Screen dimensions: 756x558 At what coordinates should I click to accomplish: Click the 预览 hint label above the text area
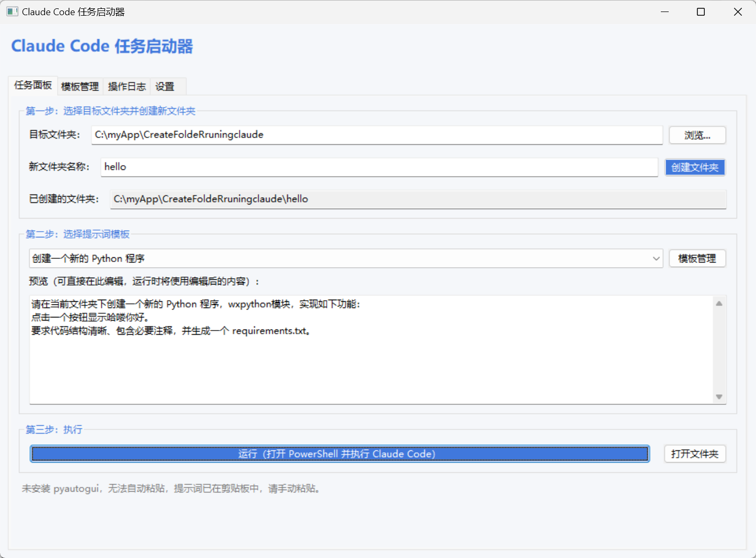[x=144, y=281]
